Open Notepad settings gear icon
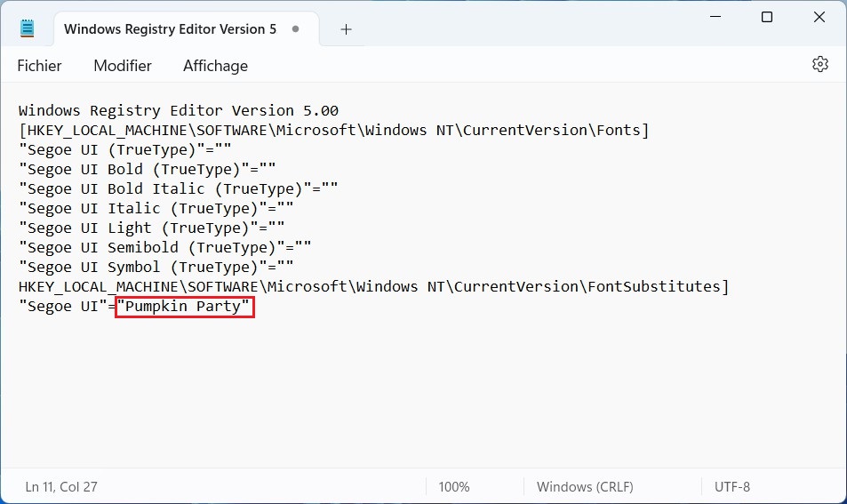This screenshot has height=504, width=847. click(819, 64)
